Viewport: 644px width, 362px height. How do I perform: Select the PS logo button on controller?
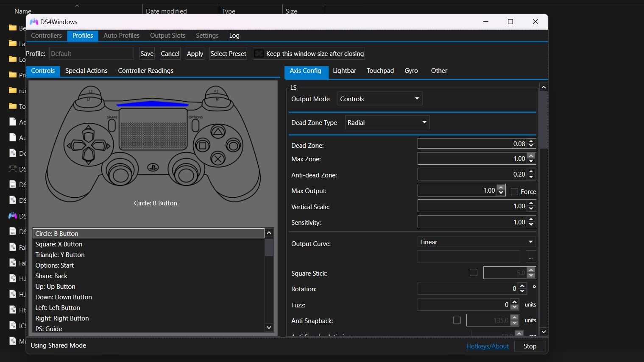click(x=153, y=168)
